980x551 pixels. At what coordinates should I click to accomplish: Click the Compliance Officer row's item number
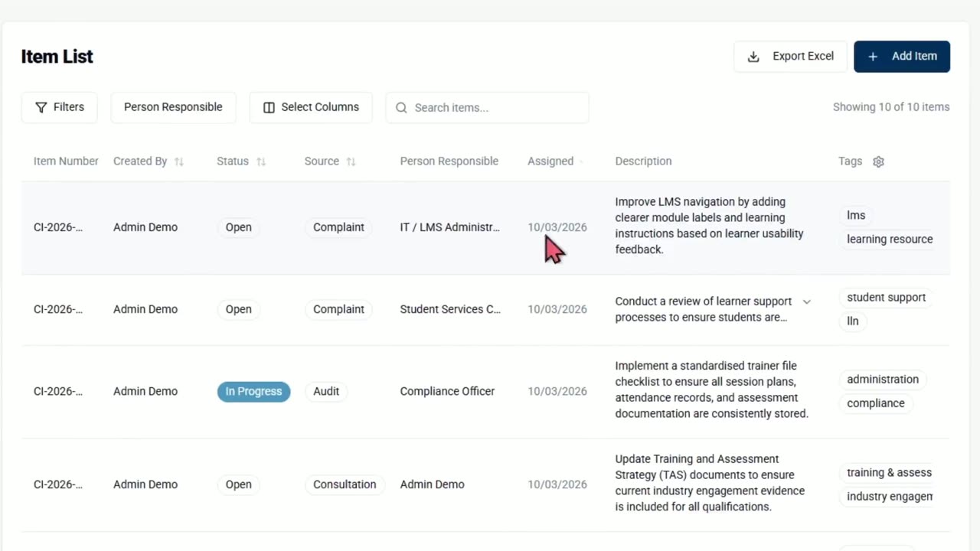(58, 391)
